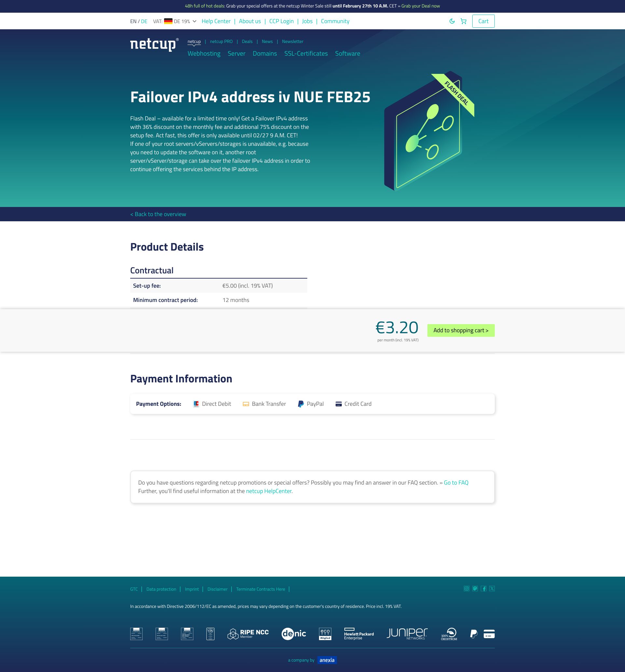Open netcup Mastodon icon
The image size is (625, 672).
click(475, 588)
